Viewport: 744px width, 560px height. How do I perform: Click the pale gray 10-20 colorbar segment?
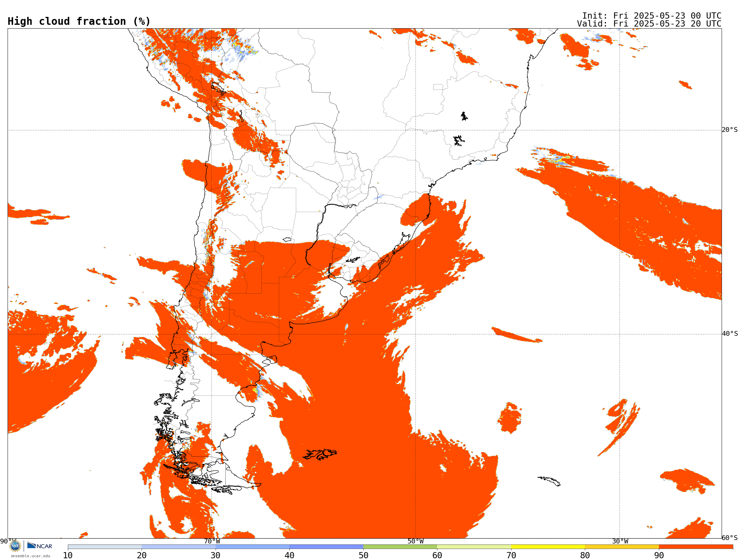click(x=105, y=547)
